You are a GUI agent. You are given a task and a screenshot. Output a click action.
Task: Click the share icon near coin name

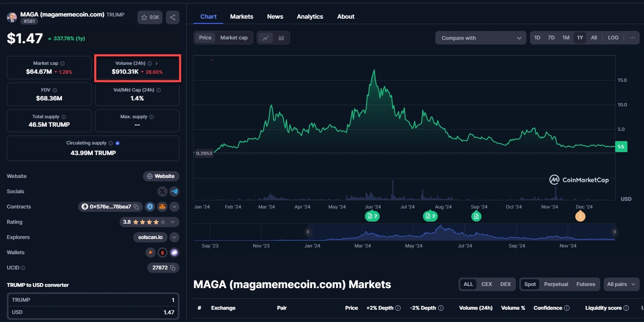click(x=173, y=17)
